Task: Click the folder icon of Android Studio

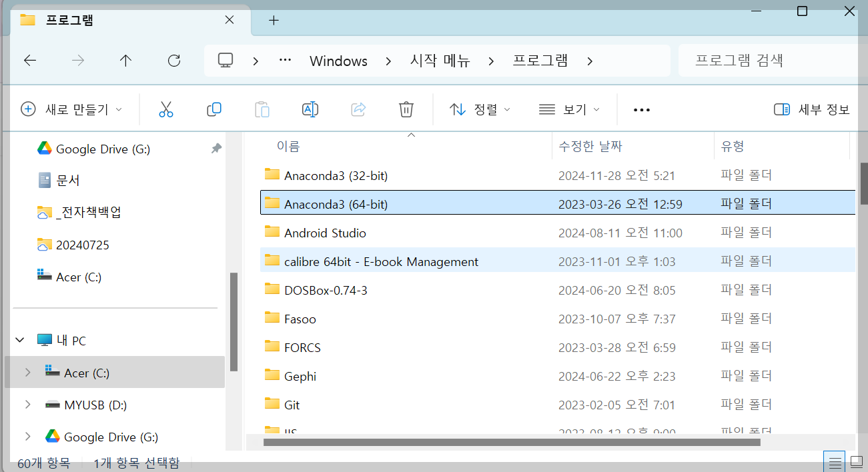Action: pyautogui.click(x=272, y=232)
